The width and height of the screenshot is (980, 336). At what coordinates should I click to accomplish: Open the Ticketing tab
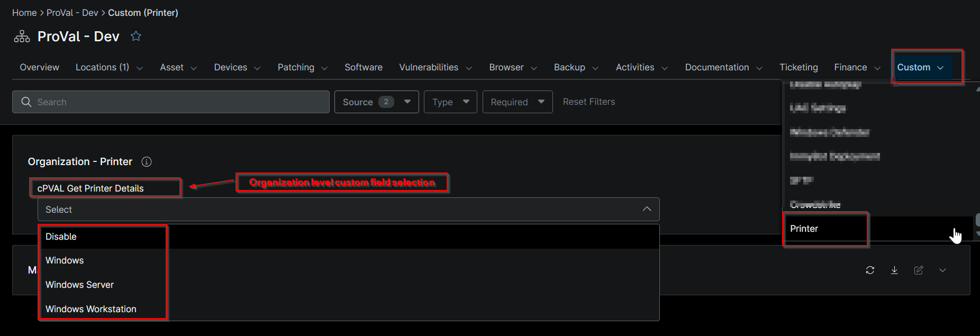pos(798,67)
